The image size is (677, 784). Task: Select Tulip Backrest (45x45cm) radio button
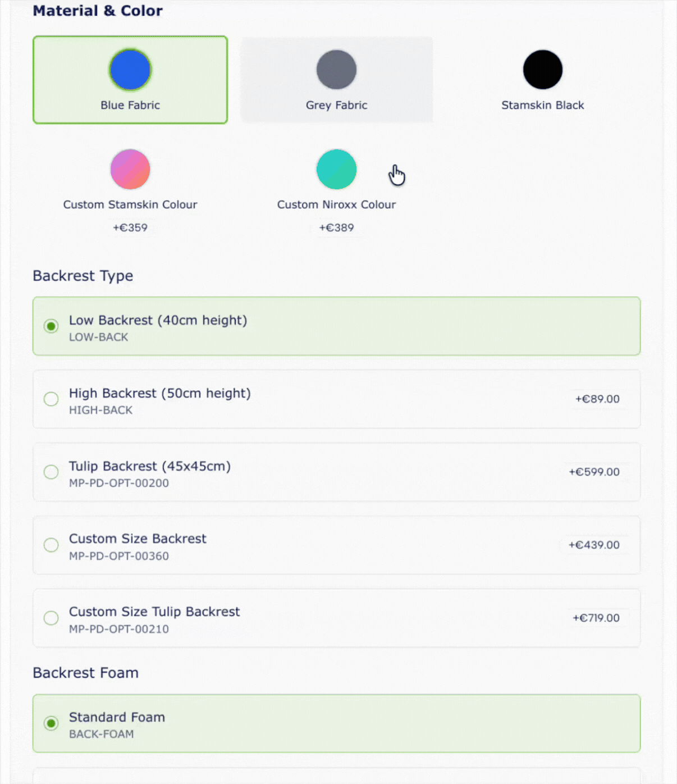[51, 472]
